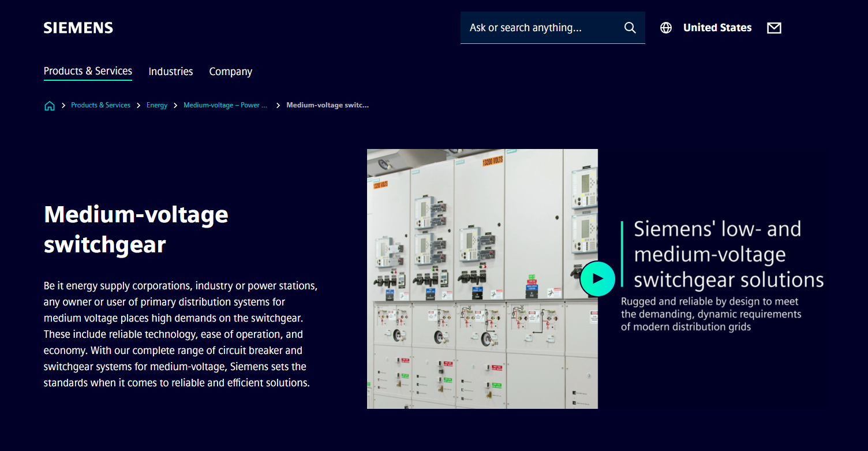Viewport: 868px width, 451px height.
Task: Play the switchgear solutions video
Action: click(x=597, y=279)
